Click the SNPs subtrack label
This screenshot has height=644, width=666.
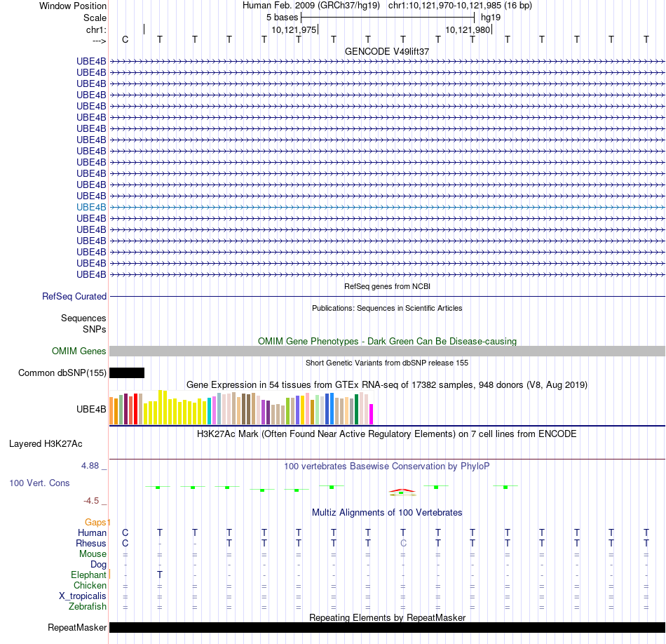(95, 329)
